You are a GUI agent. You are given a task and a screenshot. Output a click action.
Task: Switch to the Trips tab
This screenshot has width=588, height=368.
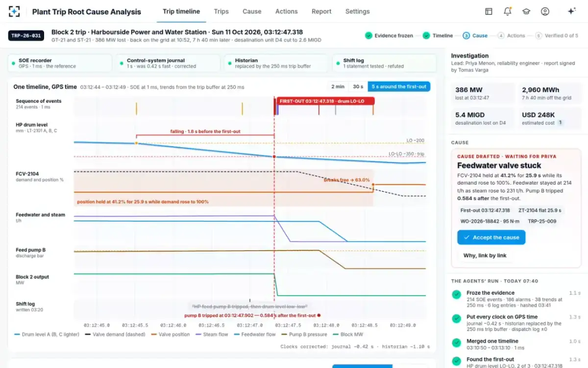221,11
